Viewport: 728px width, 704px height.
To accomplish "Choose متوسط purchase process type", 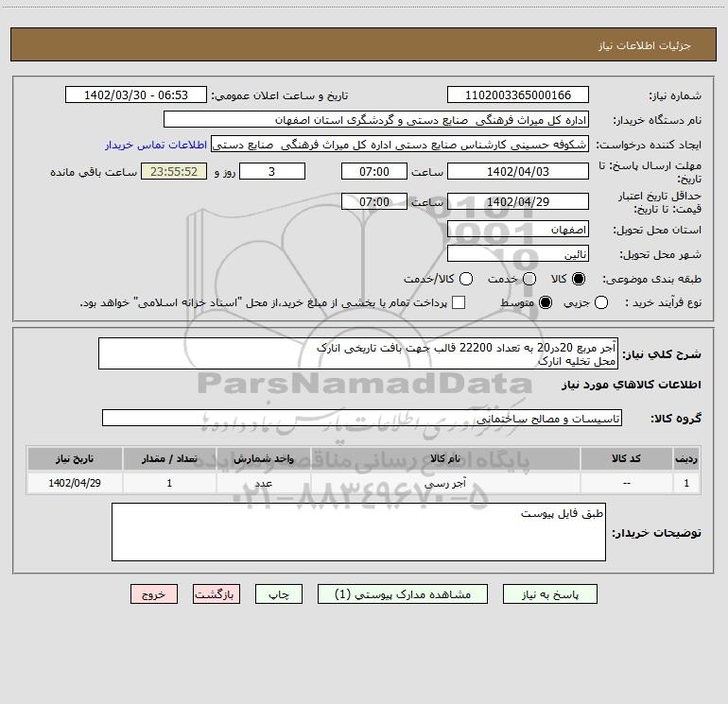I will coord(546,302).
